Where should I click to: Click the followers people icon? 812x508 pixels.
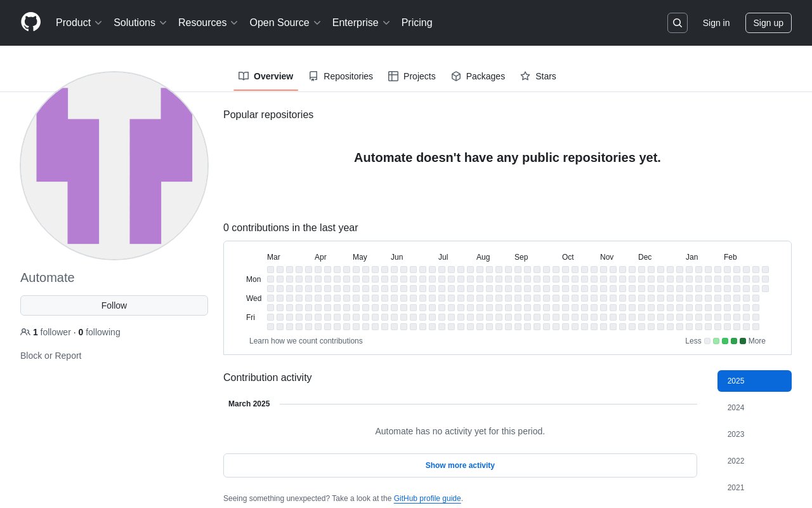25,331
